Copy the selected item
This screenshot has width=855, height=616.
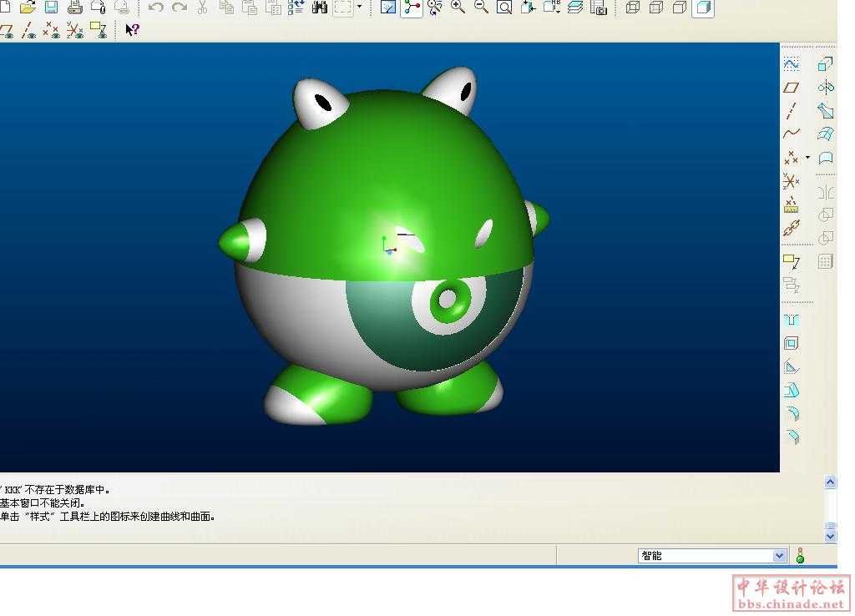225,7
